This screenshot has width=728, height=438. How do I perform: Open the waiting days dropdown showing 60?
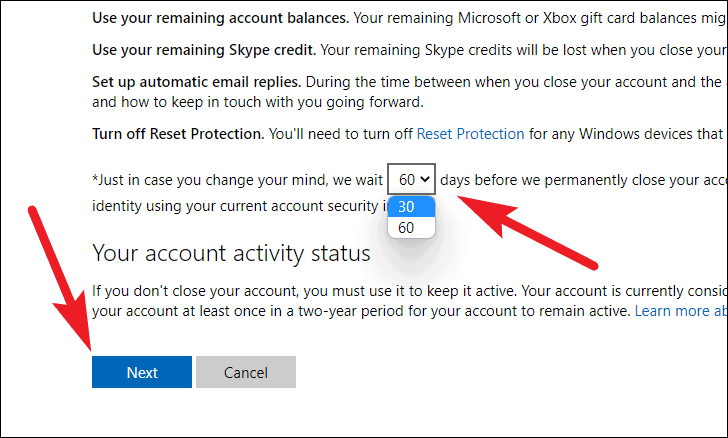click(411, 179)
